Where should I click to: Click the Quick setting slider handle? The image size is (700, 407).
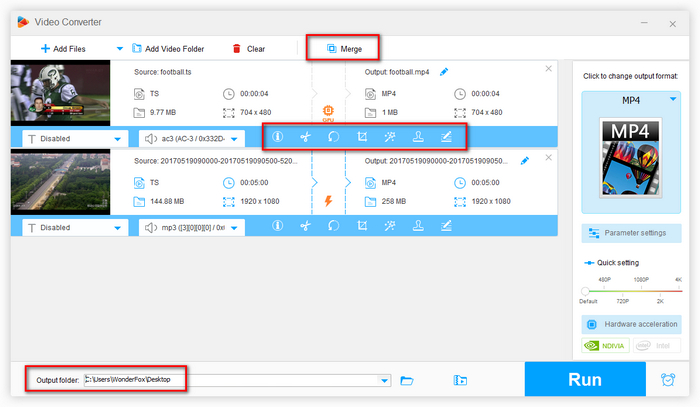click(x=585, y=291)
